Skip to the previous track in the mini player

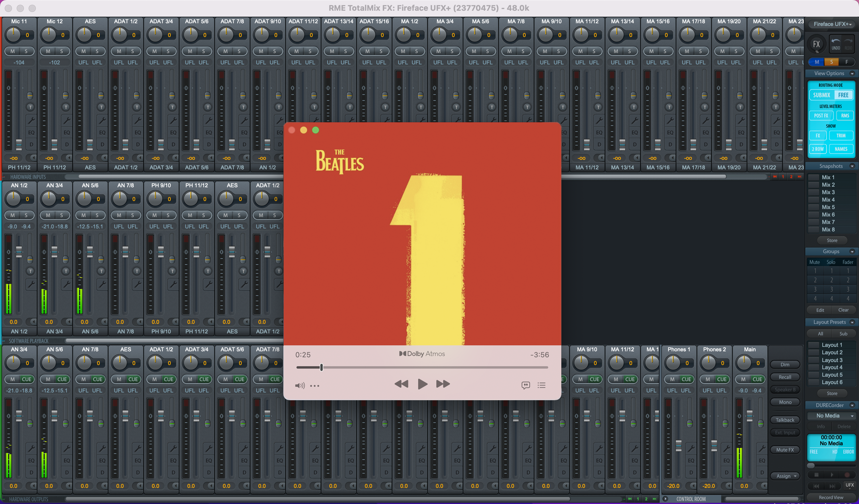[401, 384]
